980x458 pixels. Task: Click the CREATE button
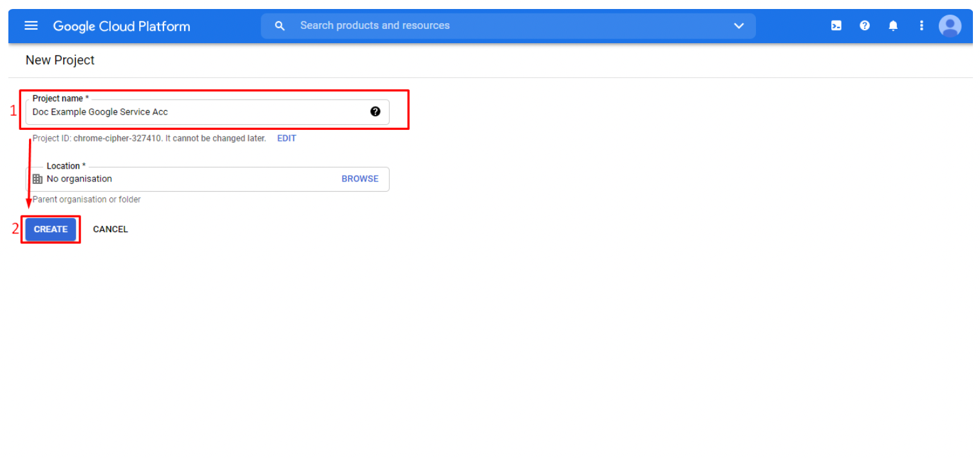(51, 229)
